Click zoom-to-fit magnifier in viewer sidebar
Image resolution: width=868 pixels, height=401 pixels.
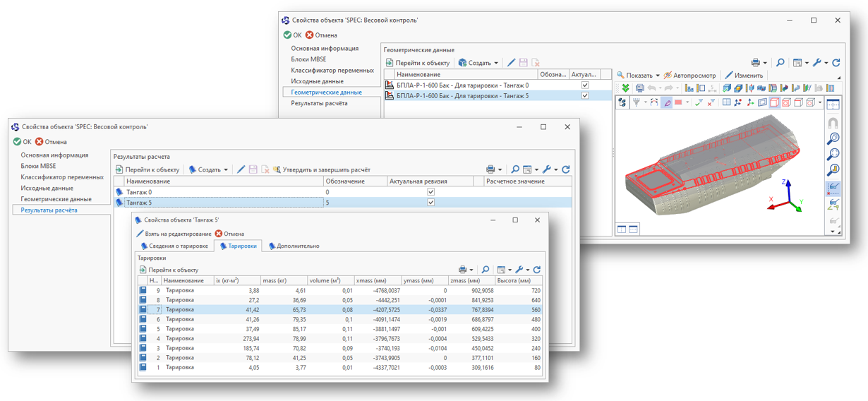tap(833, 155)
